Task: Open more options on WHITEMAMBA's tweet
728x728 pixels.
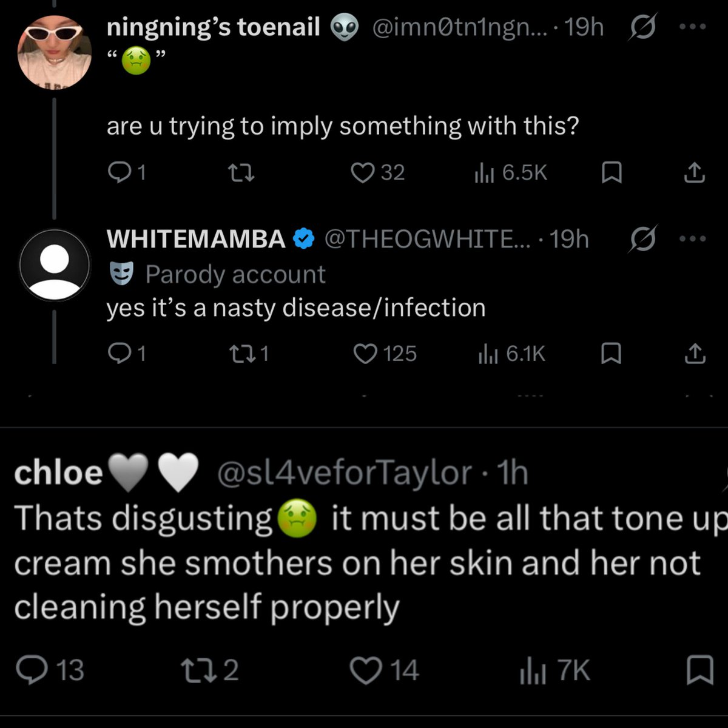Action: (x=693, y=239)
